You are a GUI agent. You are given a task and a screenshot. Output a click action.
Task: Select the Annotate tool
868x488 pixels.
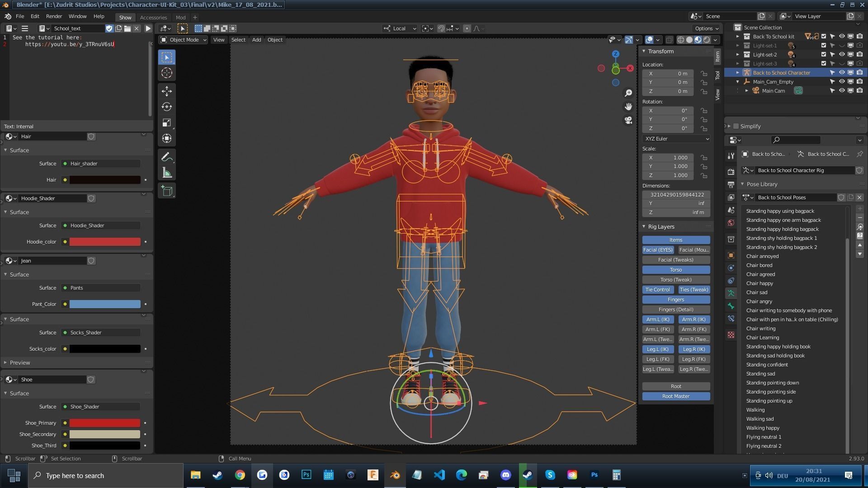[167, 157]
